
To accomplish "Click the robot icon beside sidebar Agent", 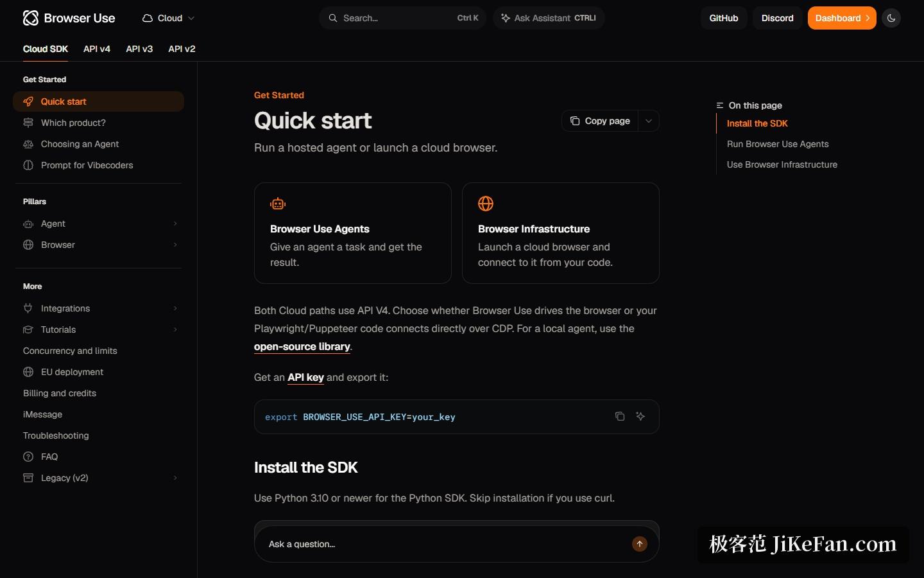I will (28, 223).
